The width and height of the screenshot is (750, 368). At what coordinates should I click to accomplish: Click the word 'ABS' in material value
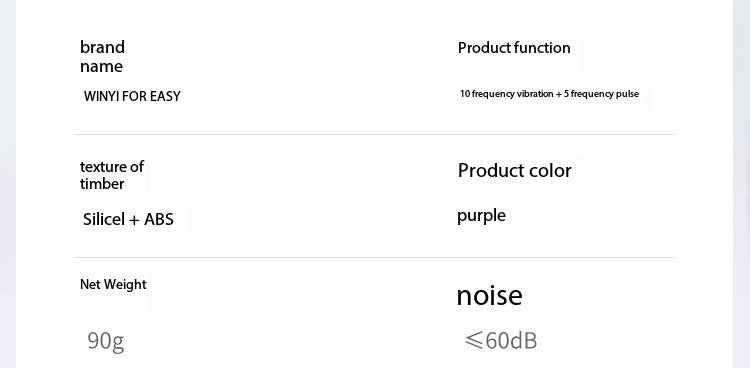[x=159, y=219]
